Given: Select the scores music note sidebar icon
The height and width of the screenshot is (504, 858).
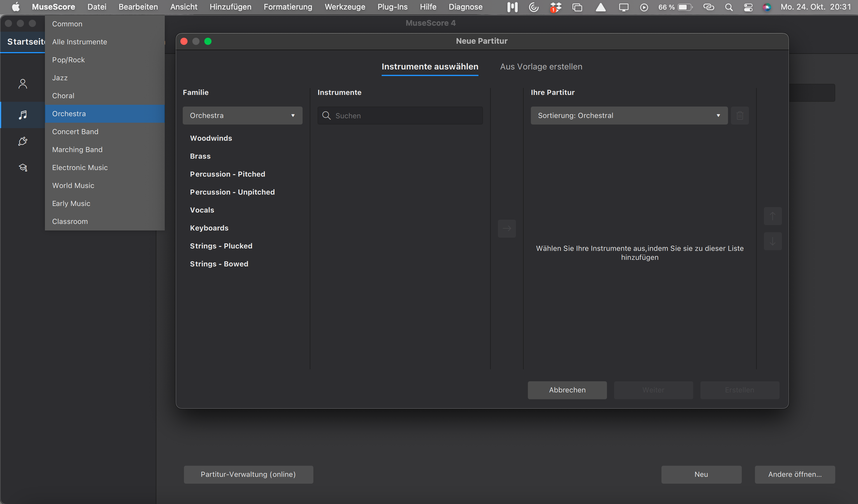Looking at the screenshot, I should (23, 115).
